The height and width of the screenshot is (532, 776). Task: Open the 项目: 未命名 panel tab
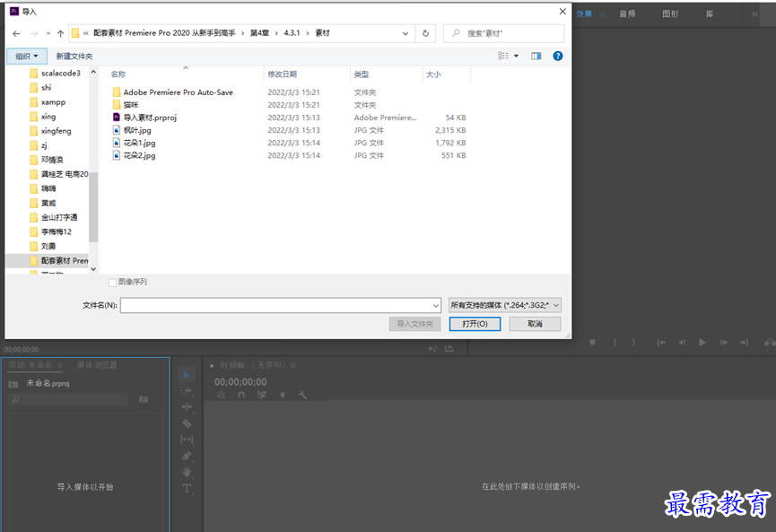(x=31, y=365)
